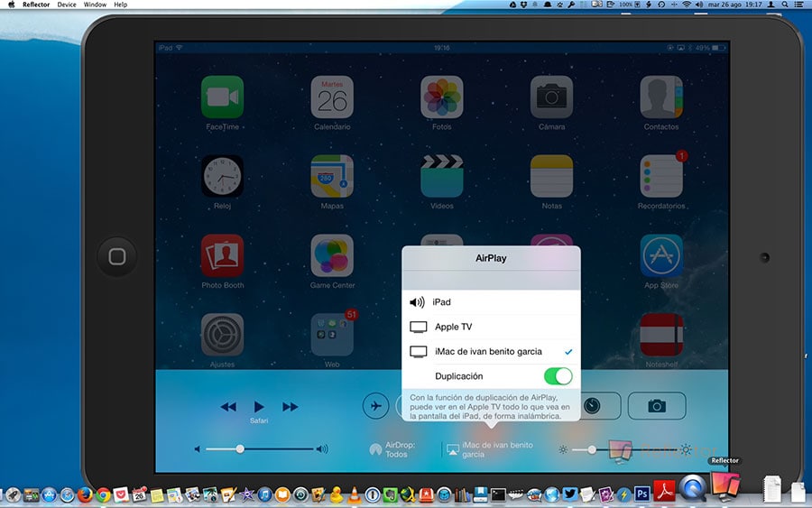Launch the Cámara app
The image size is (812, 508).
pos(551,97)
